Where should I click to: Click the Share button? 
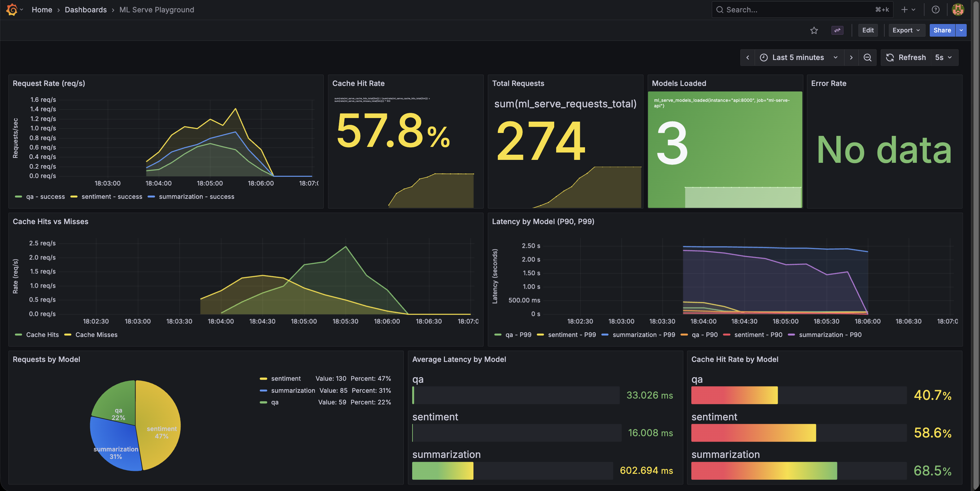[942, 30]
